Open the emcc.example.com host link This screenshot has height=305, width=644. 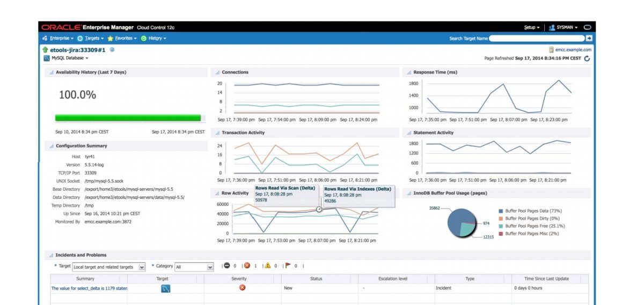573,50
